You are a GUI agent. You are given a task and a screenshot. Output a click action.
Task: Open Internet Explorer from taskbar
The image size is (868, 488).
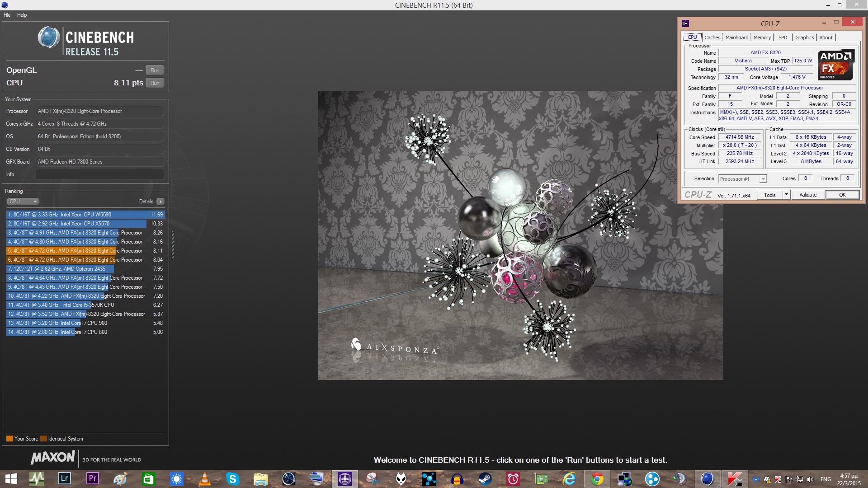click(x=569, y=479)
